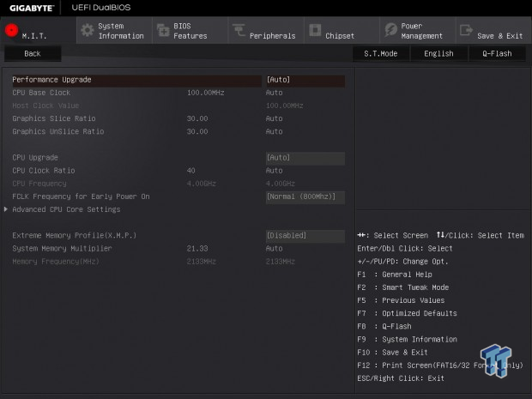The image size is (532, 399).
Task: Click the F1 General Help line
Action: tap(395, 275)
